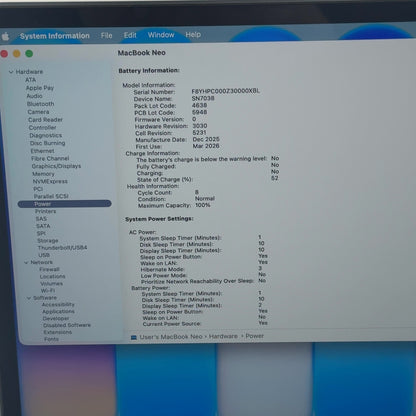416x416 pixels.
Task: Click System Information app menu
Action: (x=55, y=36)
